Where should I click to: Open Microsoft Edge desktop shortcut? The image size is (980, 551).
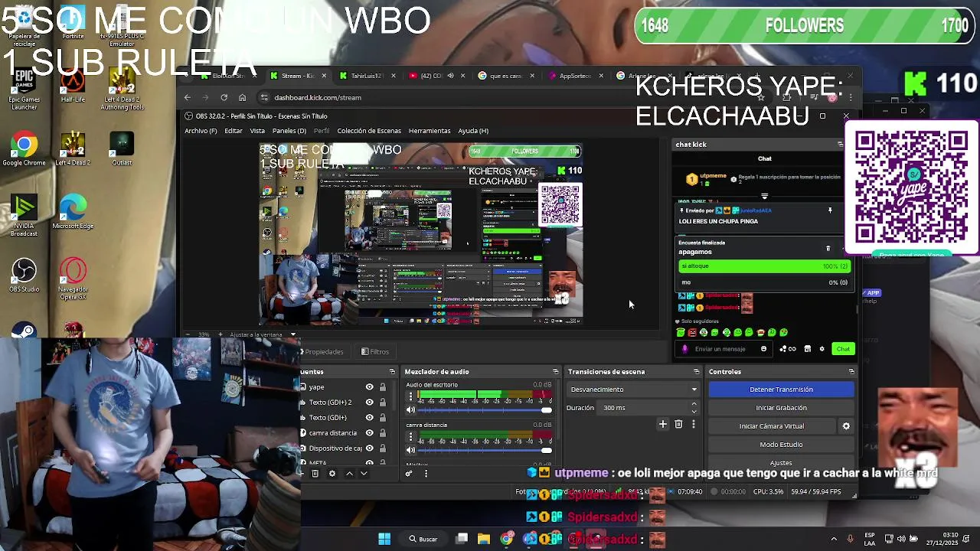click(x=73, y=212)
